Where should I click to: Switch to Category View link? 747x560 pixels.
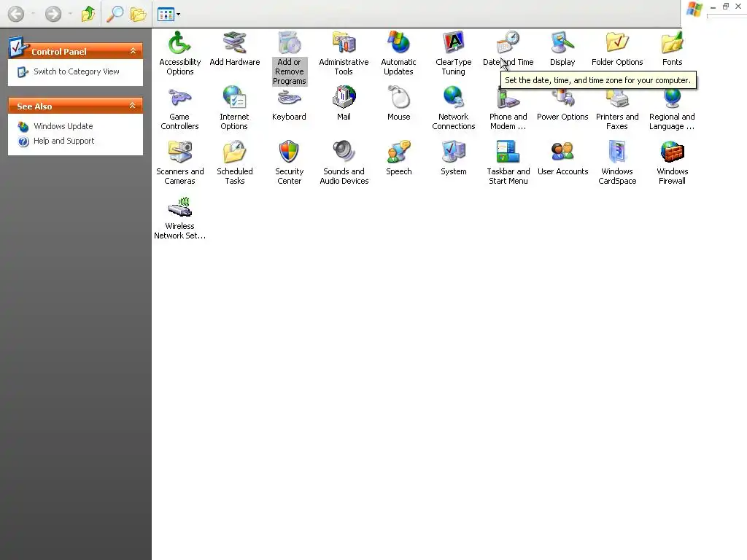76,71
